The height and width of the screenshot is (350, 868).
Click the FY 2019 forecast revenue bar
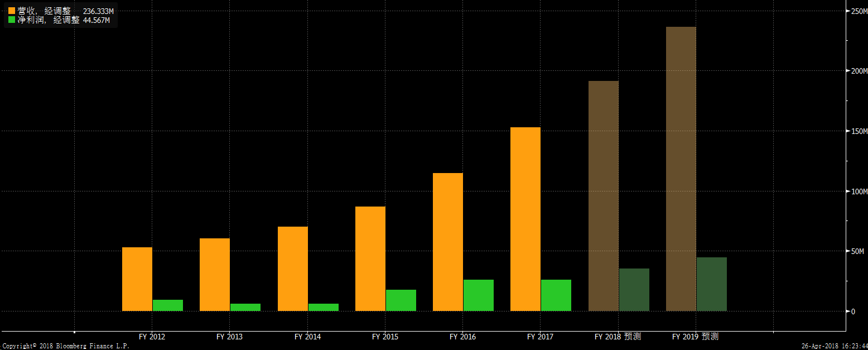point(681,169)
